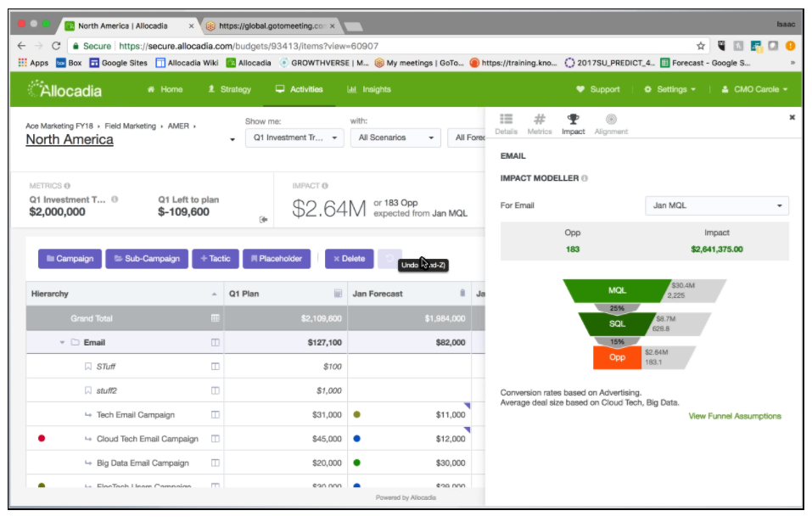Click info icon next to Impact Modeller
812x522 pixels.
(585, 178)
